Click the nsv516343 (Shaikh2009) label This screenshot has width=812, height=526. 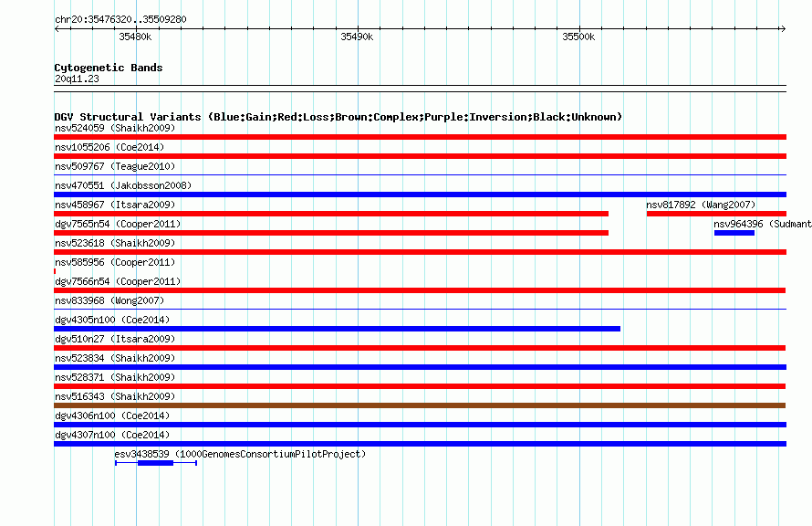pyautogui.click(x=115, y=396)
